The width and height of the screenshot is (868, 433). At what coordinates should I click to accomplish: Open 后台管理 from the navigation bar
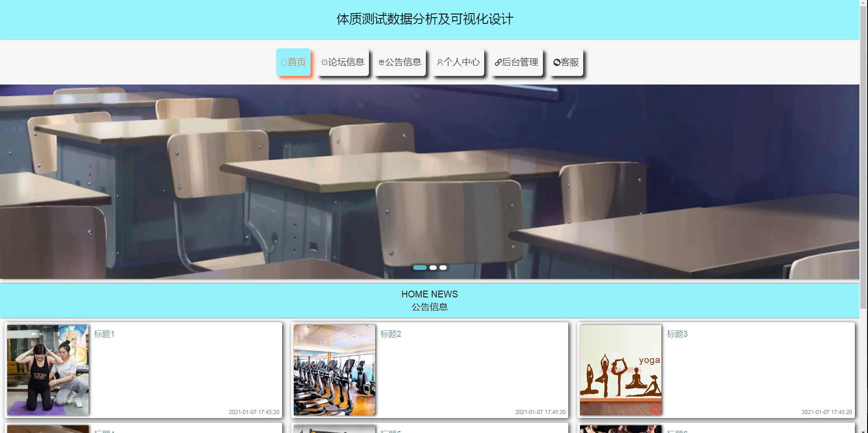click(516, 62)
